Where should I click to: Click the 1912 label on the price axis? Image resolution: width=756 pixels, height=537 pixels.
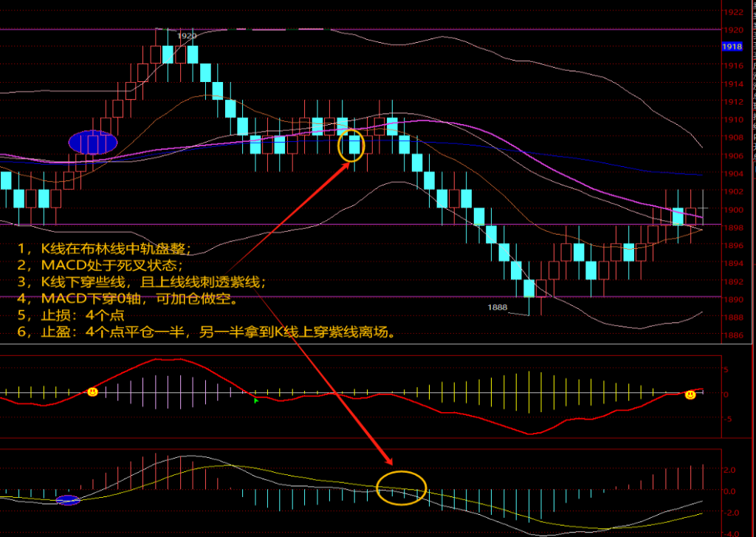pos(733,102)
